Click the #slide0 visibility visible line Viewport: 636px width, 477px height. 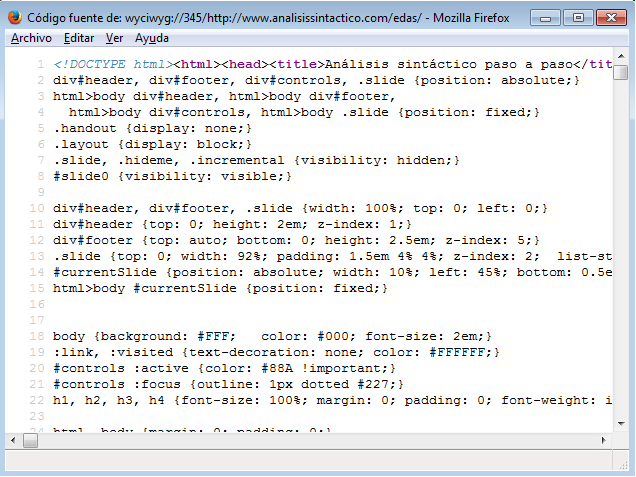172,176
